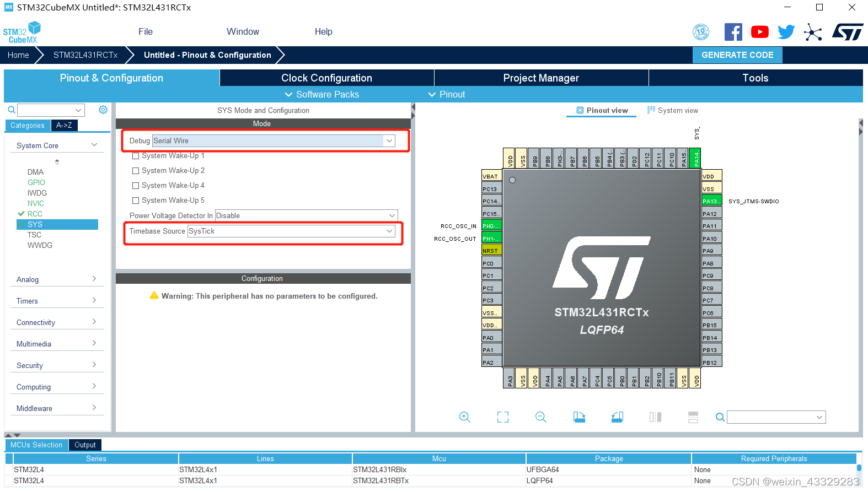Switch to Tools tab
868x492 pixels.
point(756,78)
